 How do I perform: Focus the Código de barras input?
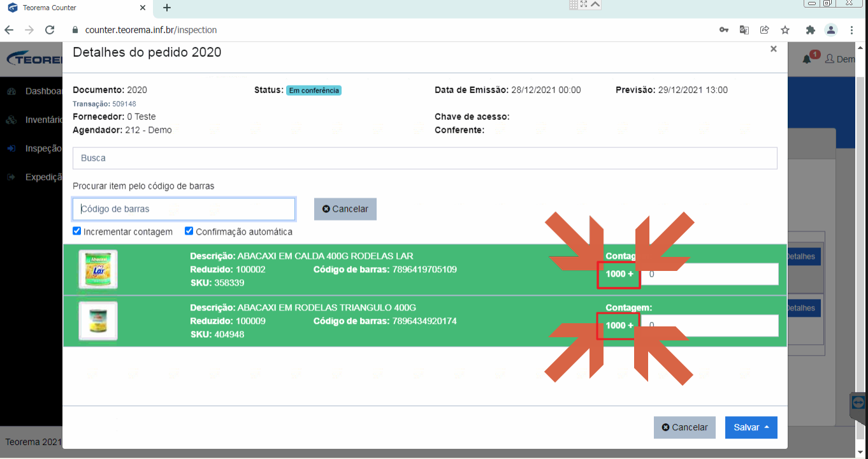tap(184, 209)
